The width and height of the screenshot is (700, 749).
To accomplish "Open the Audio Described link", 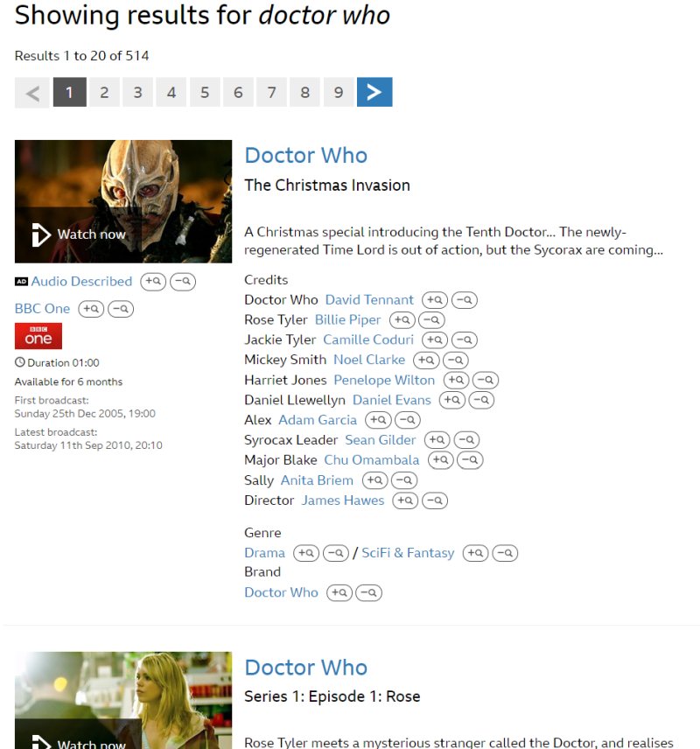I will point(81,282).
